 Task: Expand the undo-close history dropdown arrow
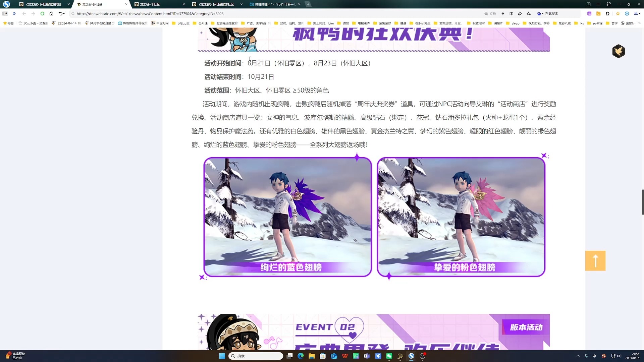[64, 14]
